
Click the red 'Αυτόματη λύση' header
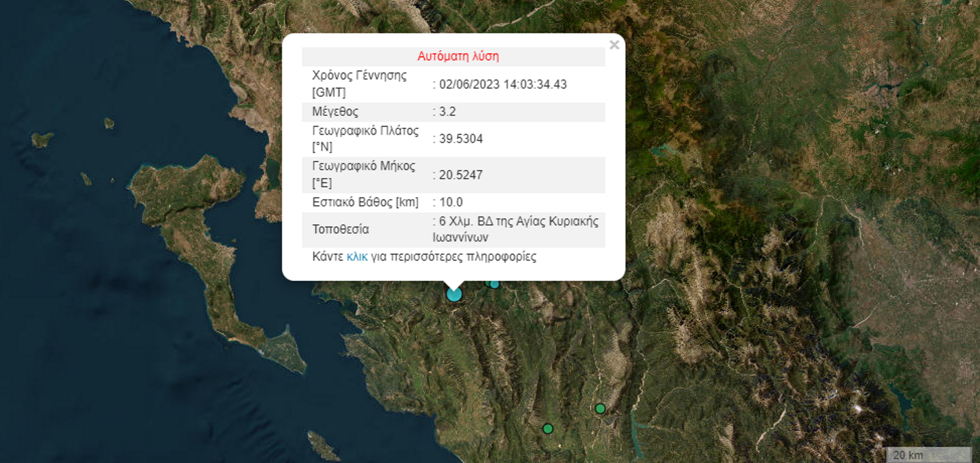pyautogui.click(x=458, y=57)
